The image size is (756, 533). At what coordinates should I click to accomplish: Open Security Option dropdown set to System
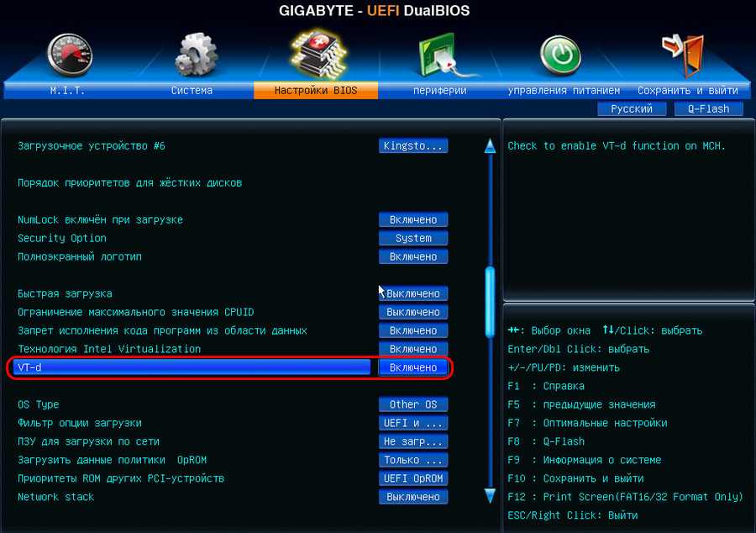tap(413, 238)
